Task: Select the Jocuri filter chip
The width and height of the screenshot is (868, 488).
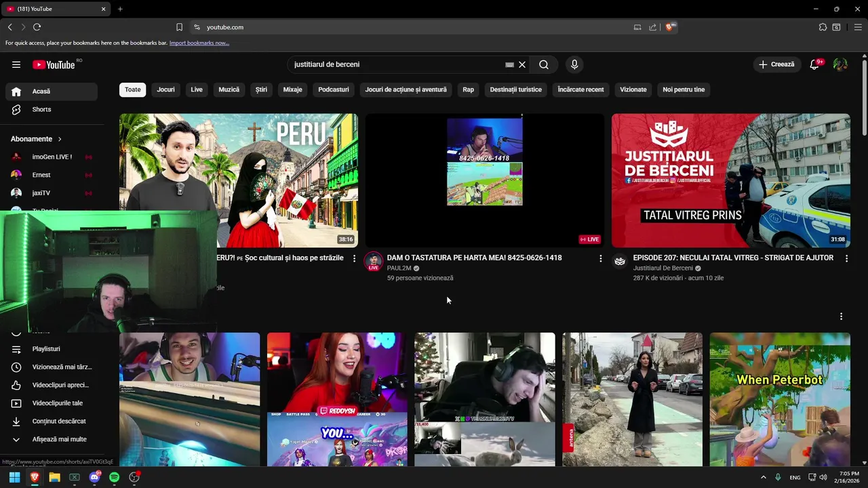Action: click(166, 89)
